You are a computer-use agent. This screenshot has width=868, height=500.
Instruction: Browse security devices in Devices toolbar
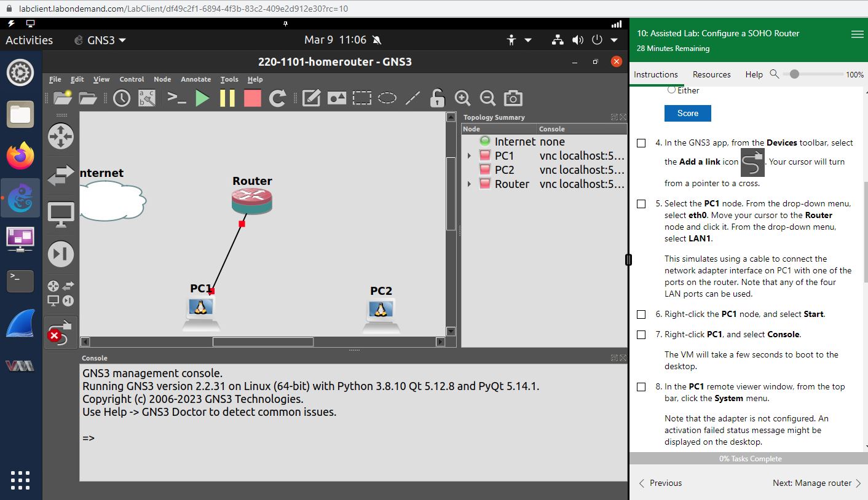coord(61,254)
